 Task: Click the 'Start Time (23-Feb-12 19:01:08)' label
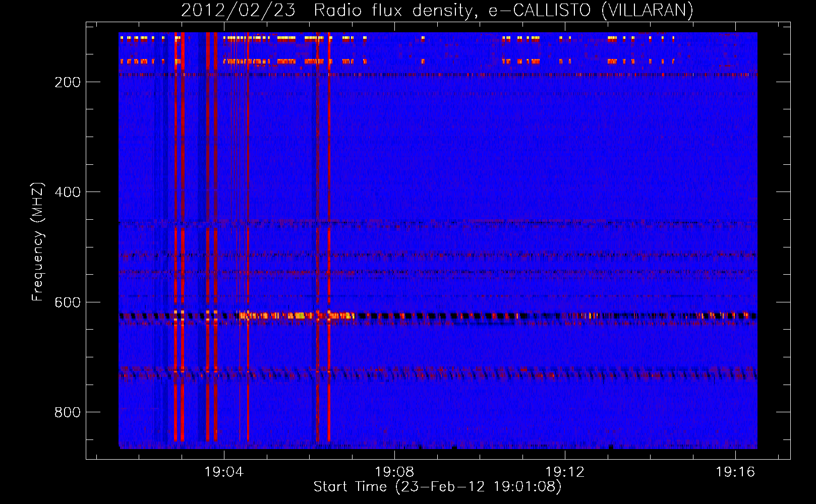(x=437, y=487)
